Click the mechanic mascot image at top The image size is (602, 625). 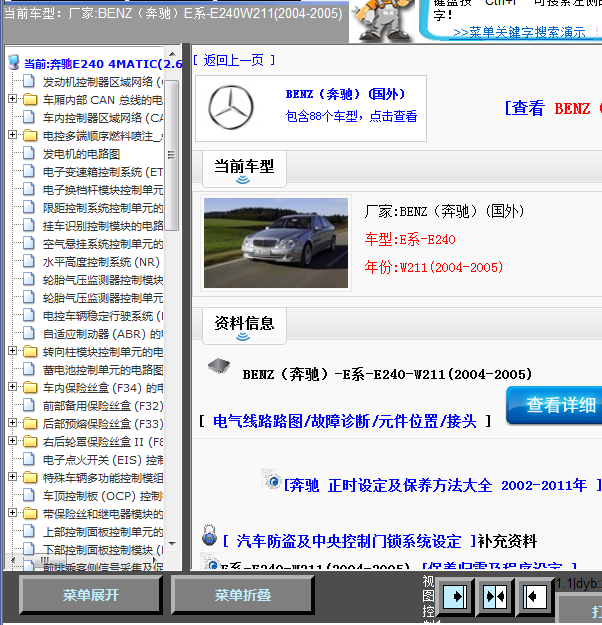pos(382,20)
